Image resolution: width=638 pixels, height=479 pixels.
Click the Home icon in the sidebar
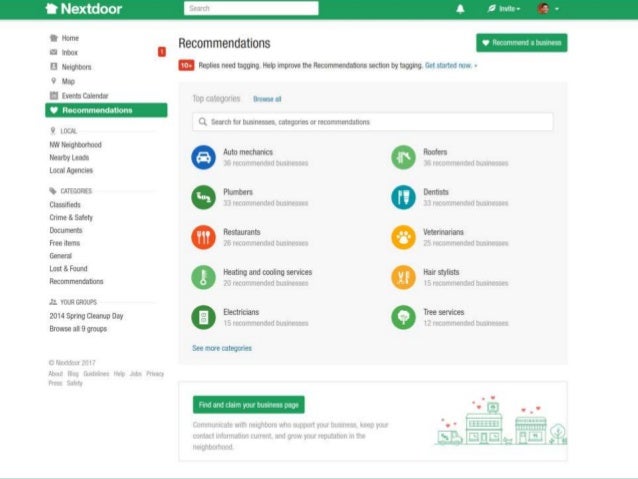(x=54, y=38)
